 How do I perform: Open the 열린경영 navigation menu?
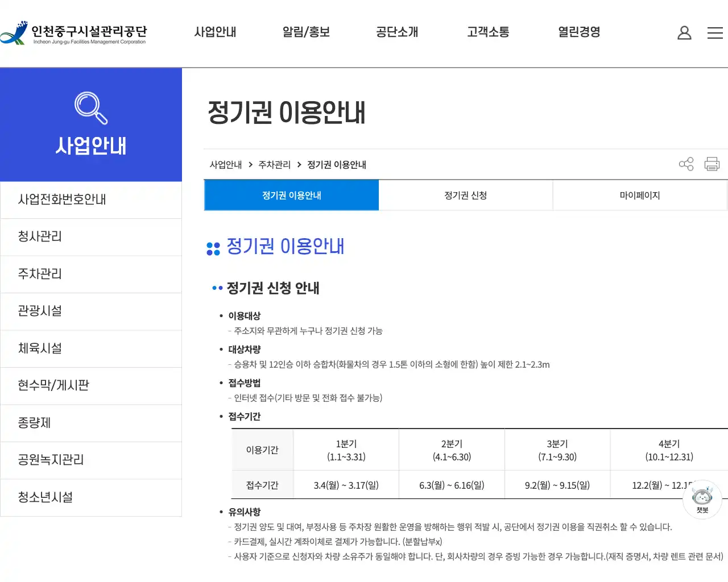click(578, 32)
